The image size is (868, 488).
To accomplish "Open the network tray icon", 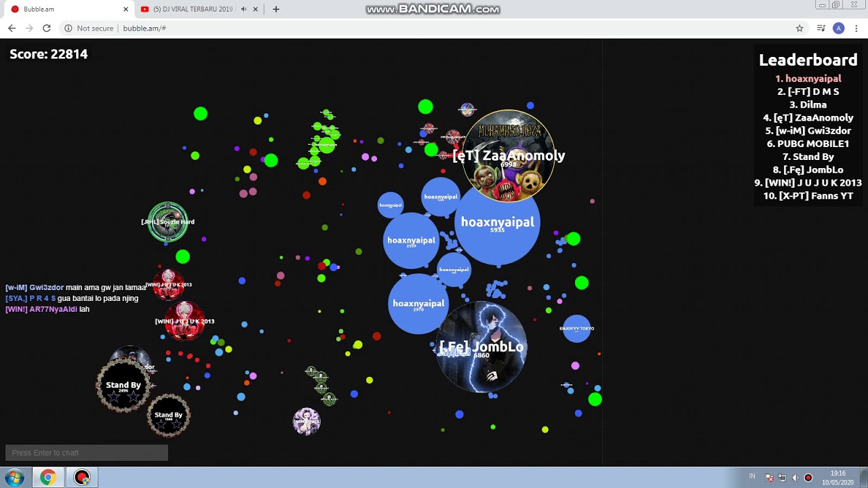I will (782, 478).
